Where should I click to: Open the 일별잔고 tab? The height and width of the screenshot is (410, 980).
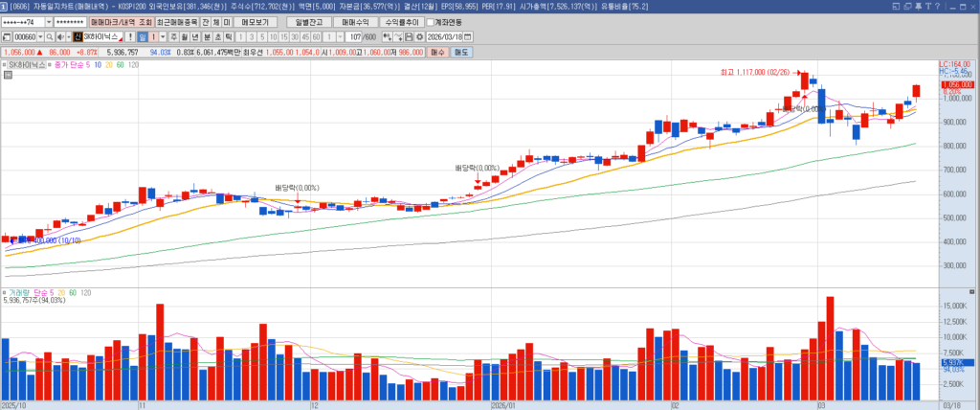[x=308, y=22]
